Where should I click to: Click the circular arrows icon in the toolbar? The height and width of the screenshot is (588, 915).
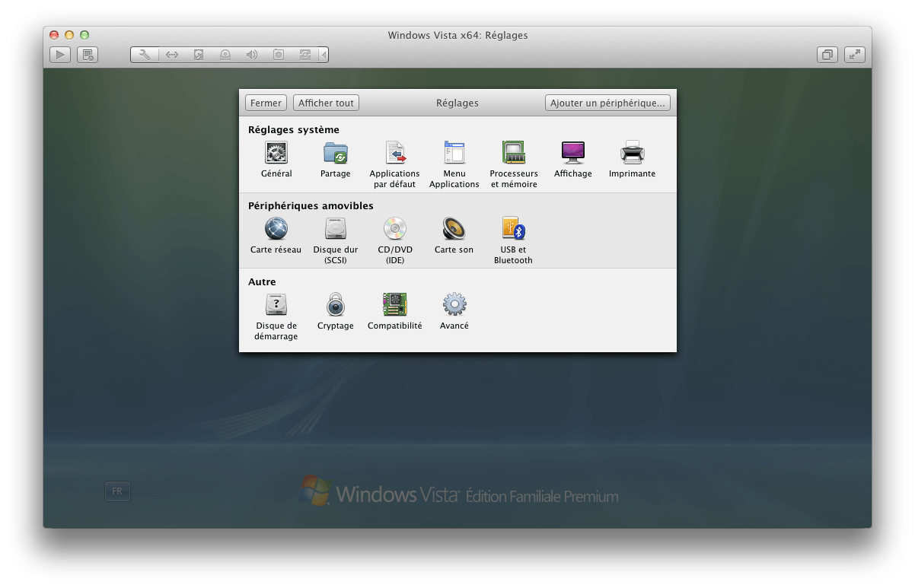(x=305, y=55)
